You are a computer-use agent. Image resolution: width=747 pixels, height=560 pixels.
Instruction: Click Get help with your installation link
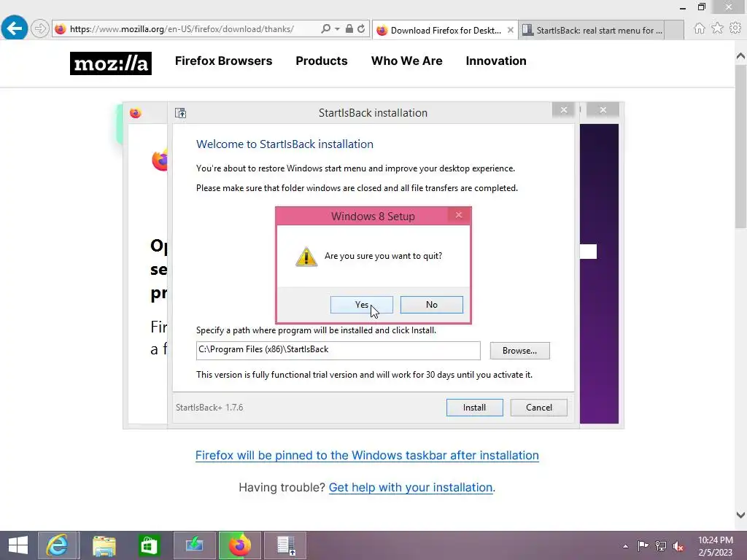pos(411,488)
